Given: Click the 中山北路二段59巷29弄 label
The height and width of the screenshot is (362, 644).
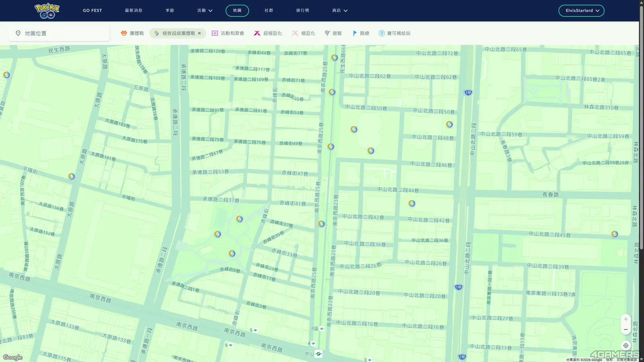Looking at the screenshot, I should click(605, 163).
